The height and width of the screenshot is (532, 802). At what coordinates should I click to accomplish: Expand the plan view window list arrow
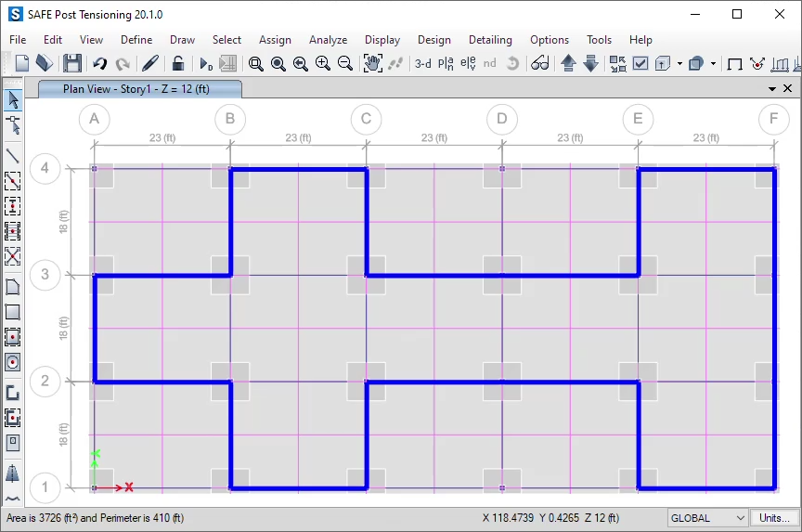coord(772,89)
